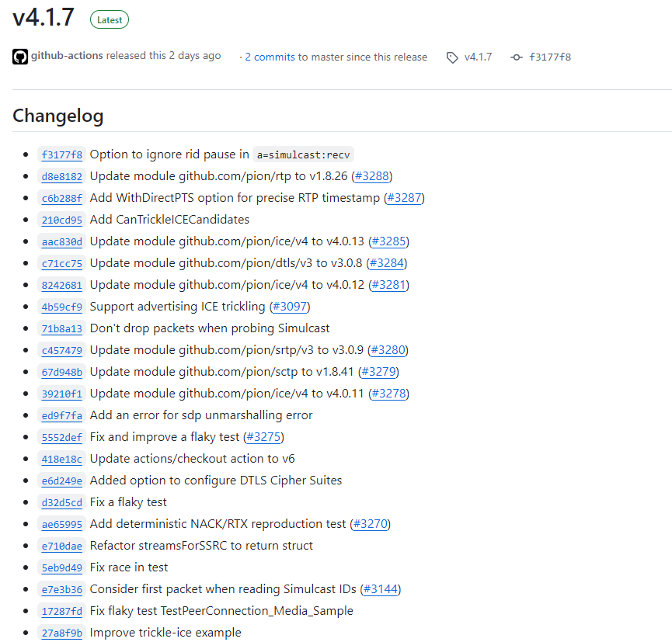Click text 'Refactor streamsForSSRC to return struct'
This screenshot has width=672, height=642.
201,546
